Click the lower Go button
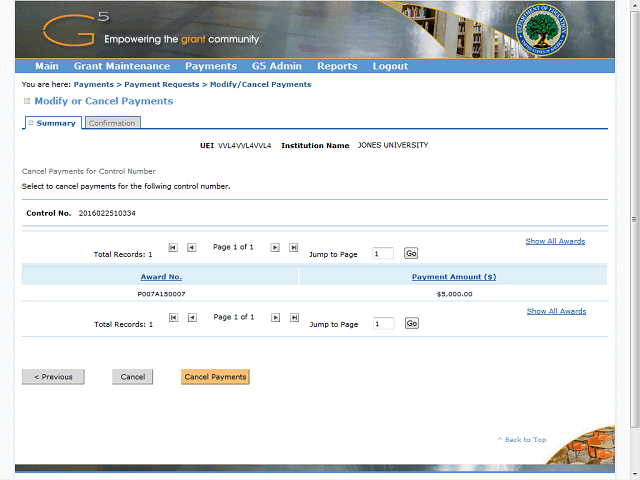 (x=412, y=323)
